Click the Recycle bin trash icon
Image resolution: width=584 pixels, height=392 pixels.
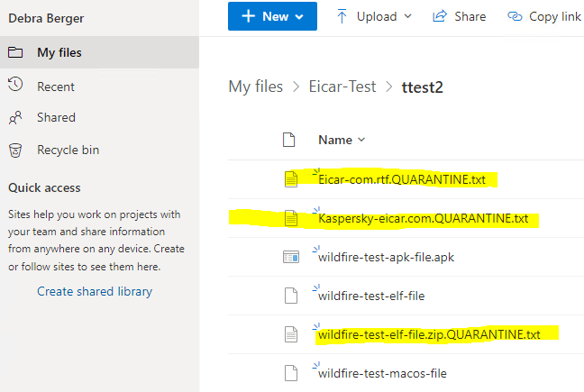(15, 150)
